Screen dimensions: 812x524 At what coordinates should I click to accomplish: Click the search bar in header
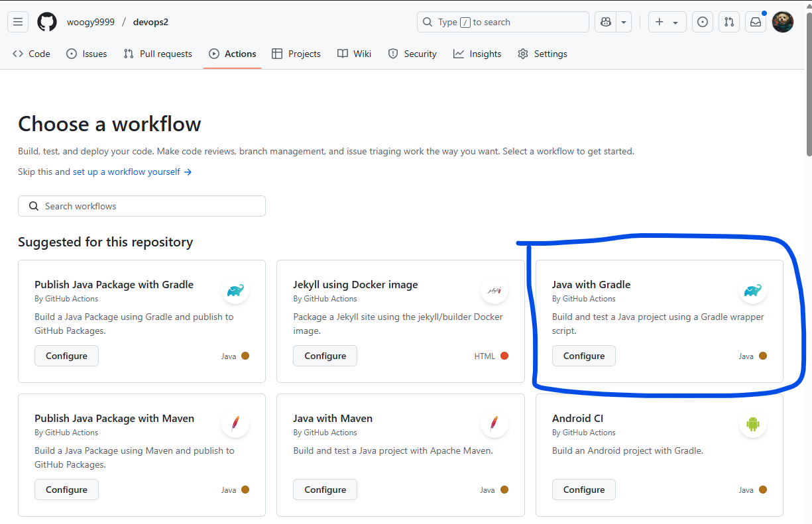pyautogui.click(x=503, y=22)
